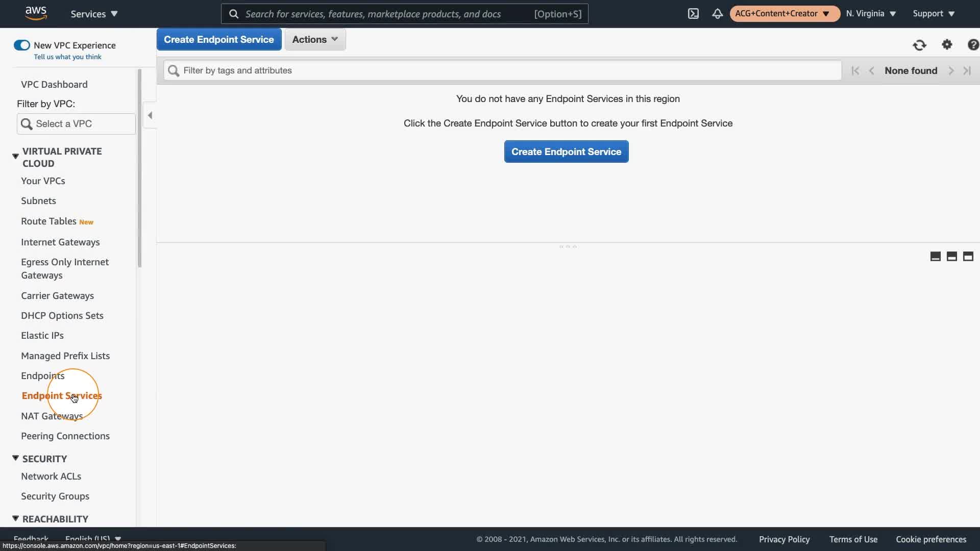Screen dimensions: 980x551
Task: Open table settings gear icon
Action: pyautogui.click(x=947, y=45)
